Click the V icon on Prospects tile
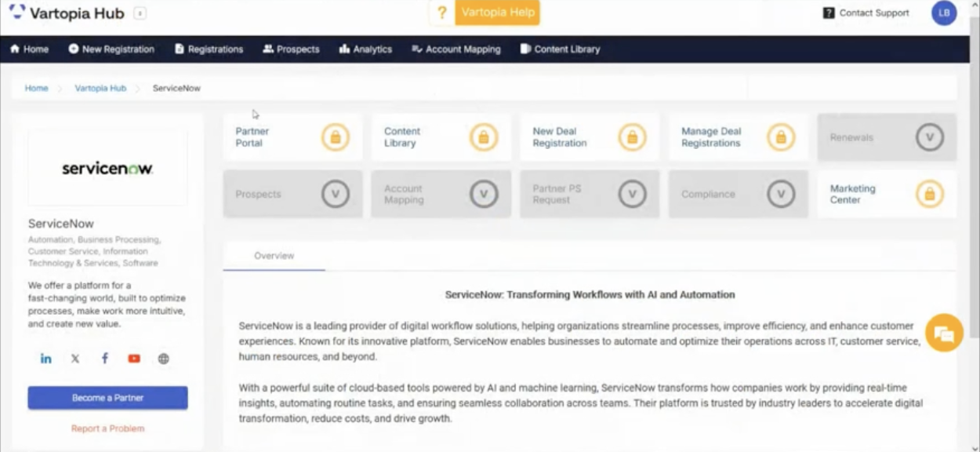The width and height of the screenshot is (980, 452). pos(336,194)
